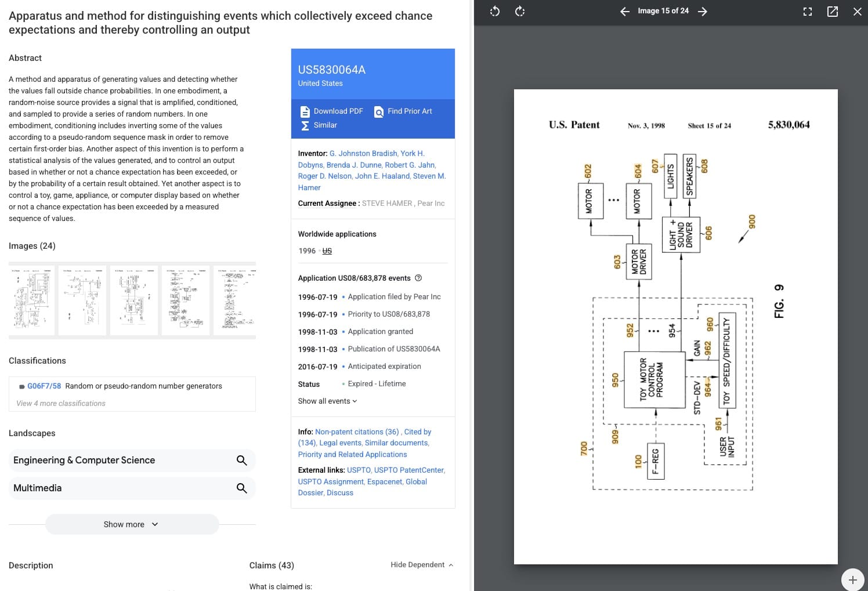Screen dimensions: 868x591
Task: Open Priority and Related Applications link
Action: (x=352, y=454)
